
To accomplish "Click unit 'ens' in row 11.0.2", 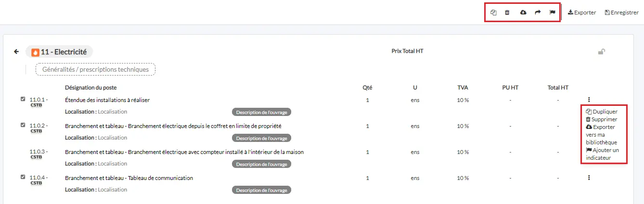I will (x=415, y=126).
